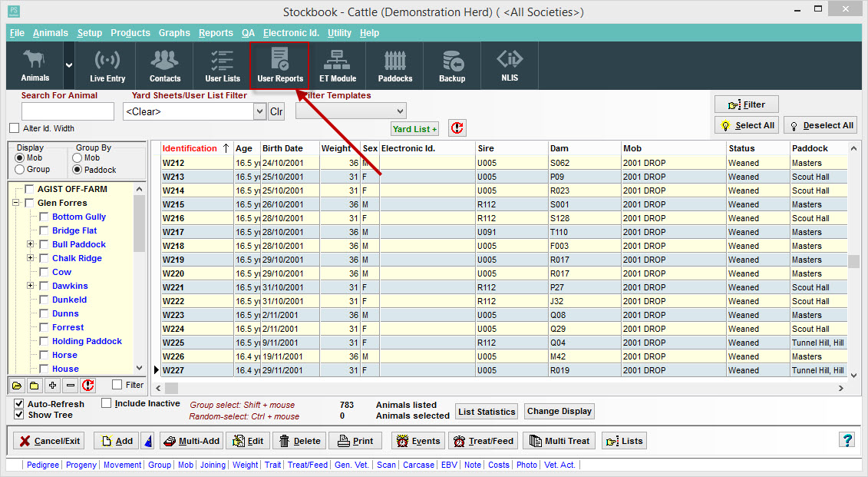Open the Setup menu
This screenshot has width=868, height=477.
[x=90, y=33]
